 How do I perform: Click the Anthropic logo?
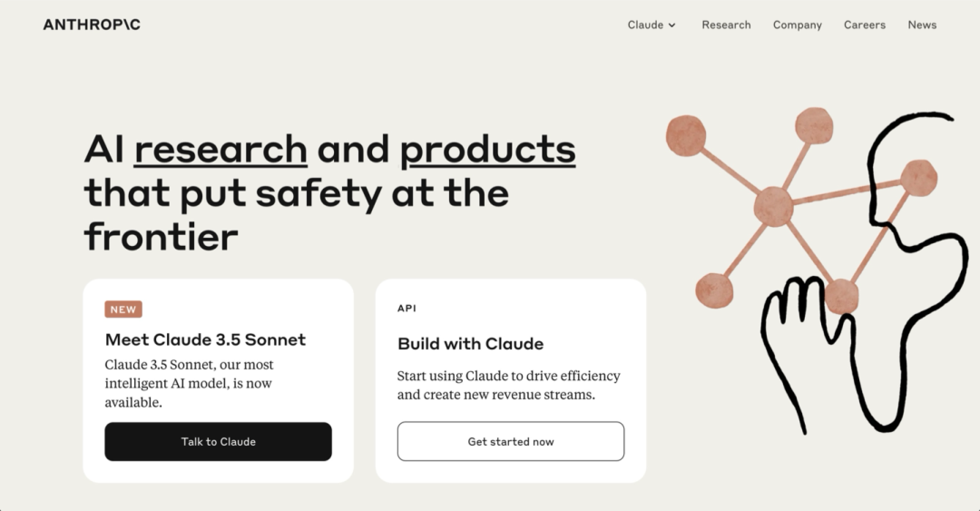[92, 25]
